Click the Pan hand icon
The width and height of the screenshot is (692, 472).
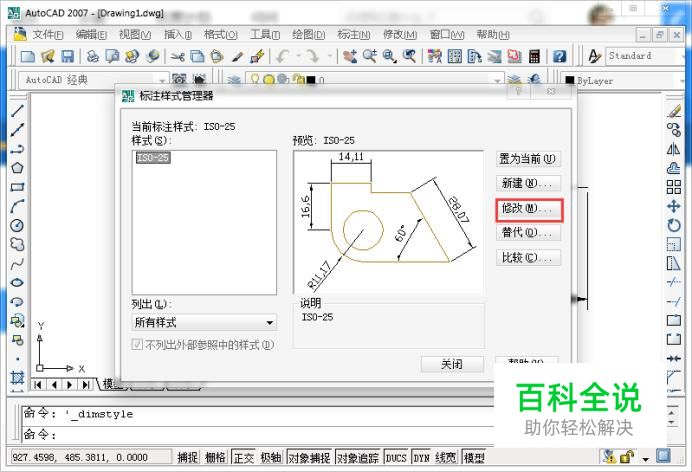350,56
